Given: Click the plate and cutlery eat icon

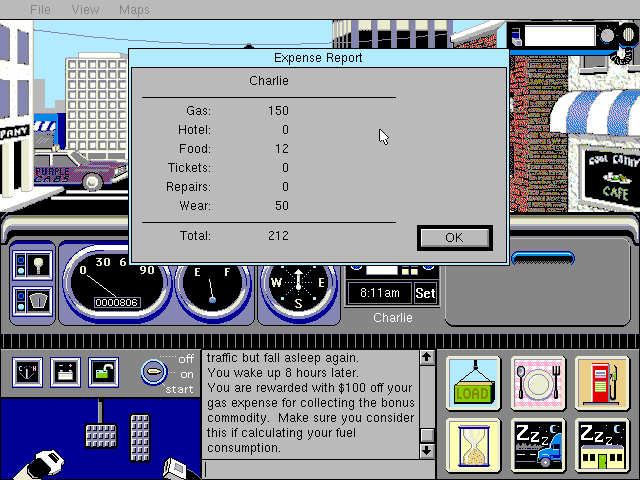Looking at the screenshot, I should (x=538, y=383).
